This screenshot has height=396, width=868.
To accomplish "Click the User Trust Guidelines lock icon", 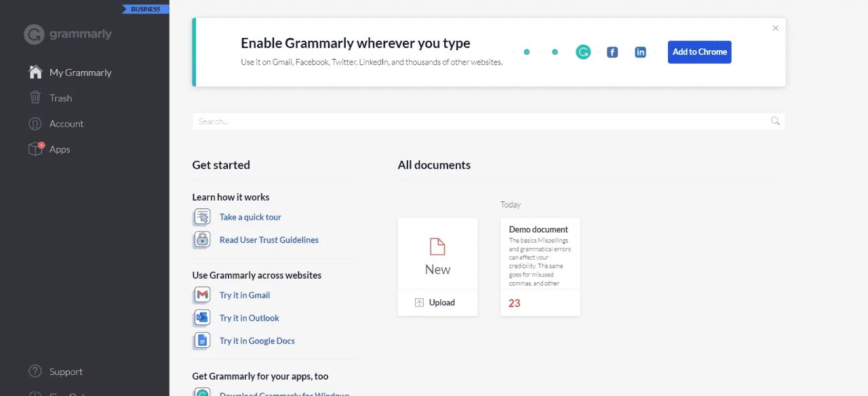I will (202, 240).
